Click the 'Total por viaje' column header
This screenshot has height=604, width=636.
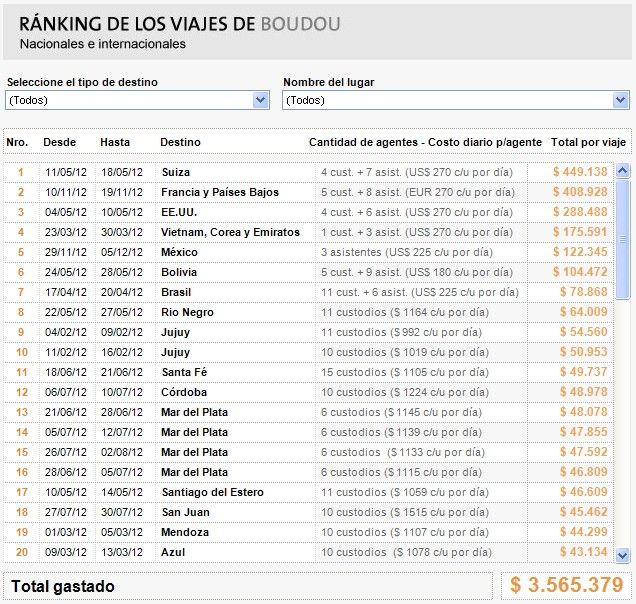click(x=588, y=143)
